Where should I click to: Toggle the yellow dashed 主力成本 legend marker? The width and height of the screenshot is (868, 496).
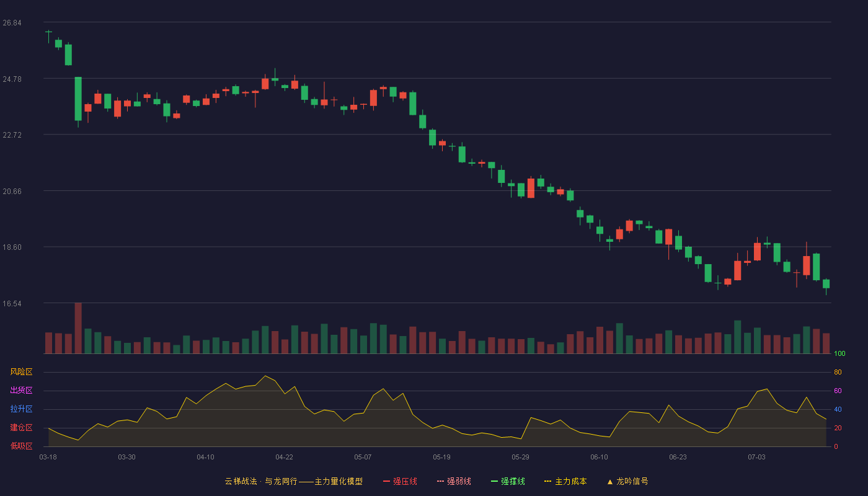(x=547, y=481)
